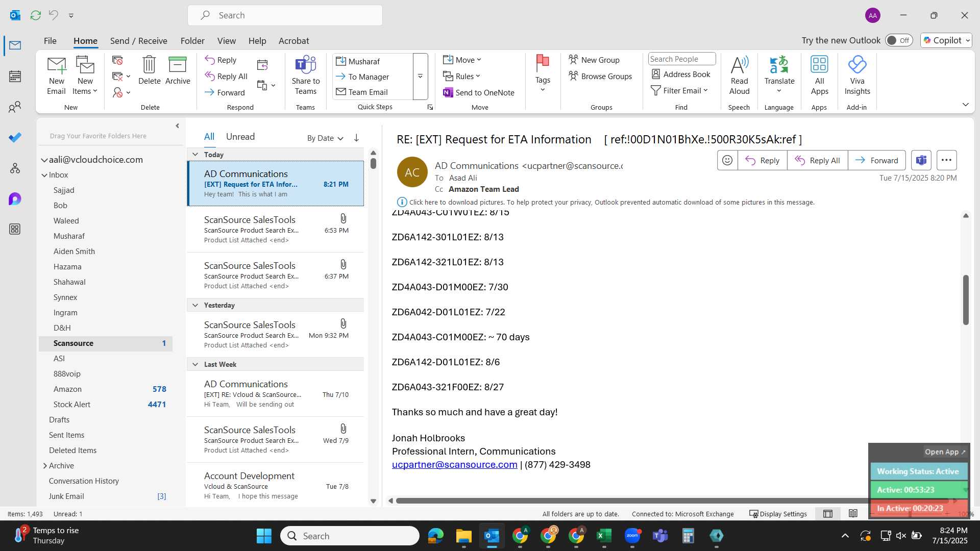Viewport: 980px width, 551px height.
Task: Click the Ignore conversation icon
Action: tap(117, 60)
